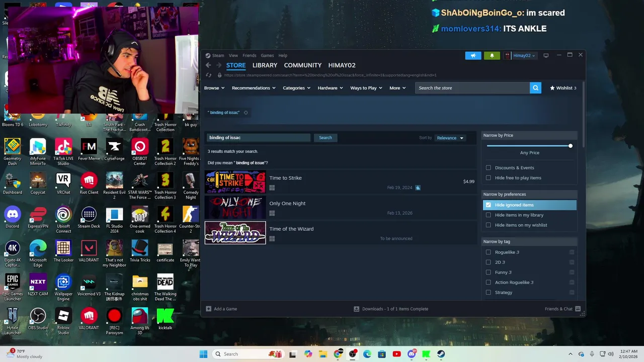Check the Action Roguelike tag filter
The height and width of the screenshot is (362, 644).
pyautogui.click(x=488, y=283)
